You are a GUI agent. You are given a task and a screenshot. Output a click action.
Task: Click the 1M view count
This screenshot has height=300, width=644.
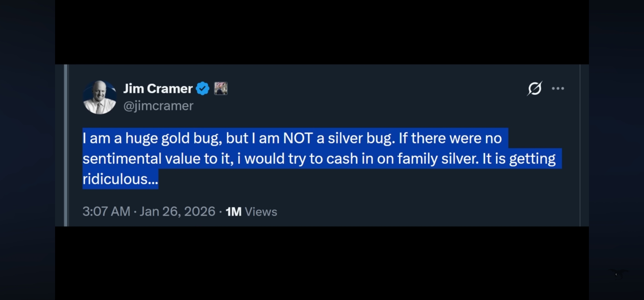[x=234, y=212]
